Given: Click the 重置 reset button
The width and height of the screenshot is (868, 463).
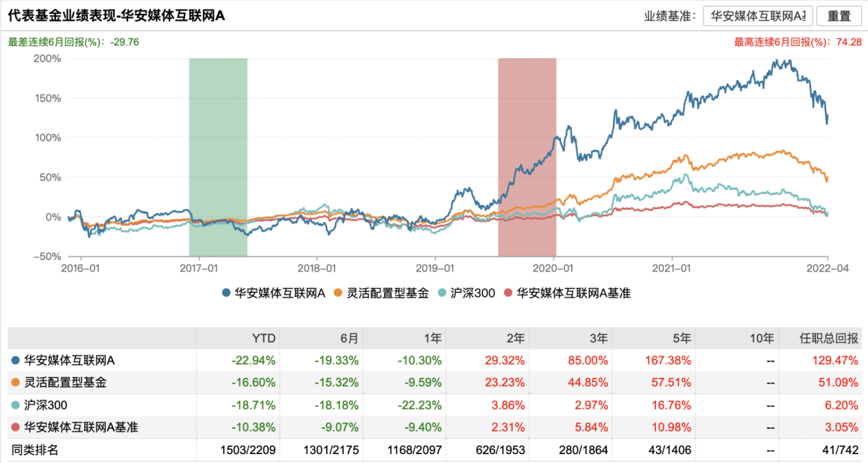Looking at the screenshot, I should pos(839,16).
